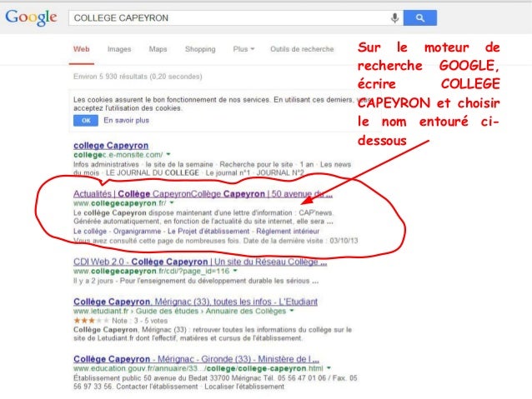The width and height of the screenshot is (532, 399).
Task: Click 'Date de la dernière visite : 03/10/13'
Action: tap(301, 241)
